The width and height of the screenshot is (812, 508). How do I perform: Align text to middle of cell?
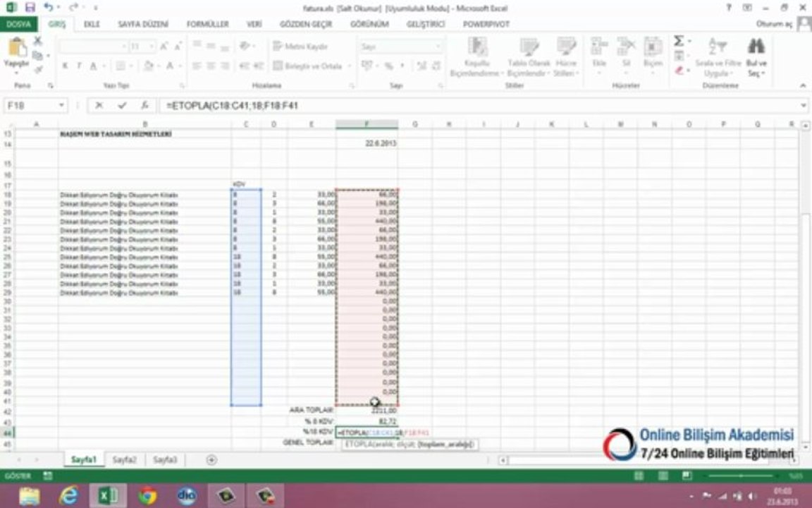[211, 46]
